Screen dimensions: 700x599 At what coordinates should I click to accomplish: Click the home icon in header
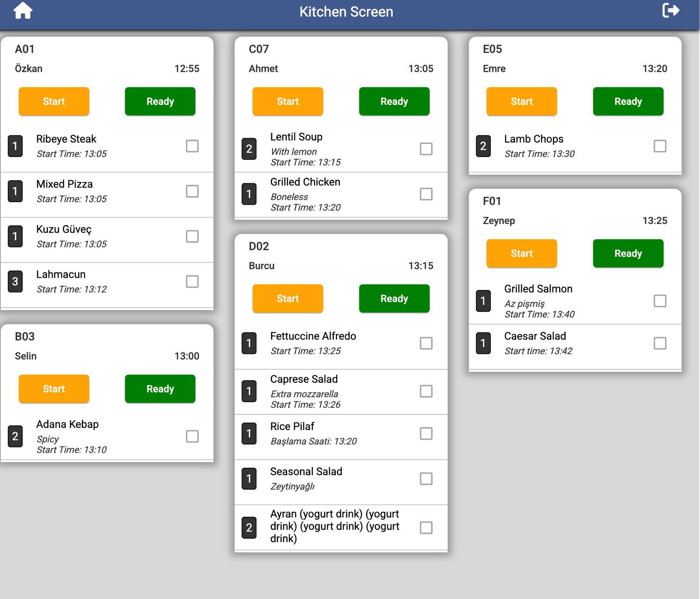[23, 11]
